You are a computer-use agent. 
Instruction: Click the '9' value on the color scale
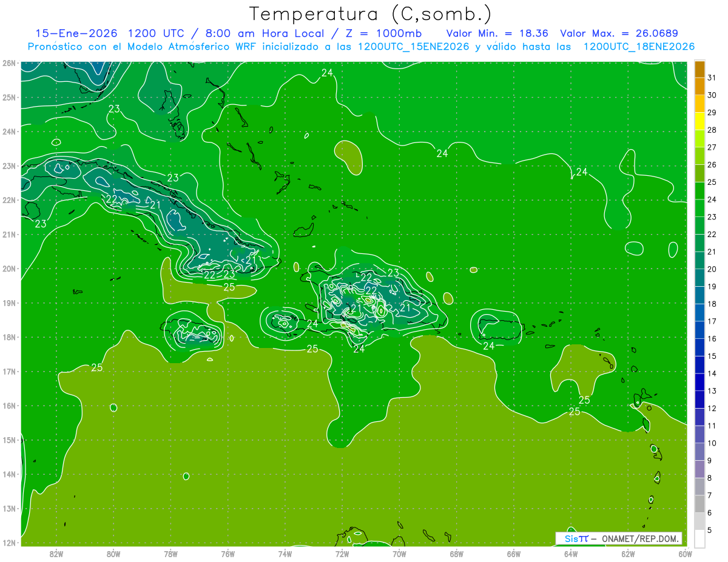click(710, 460)
